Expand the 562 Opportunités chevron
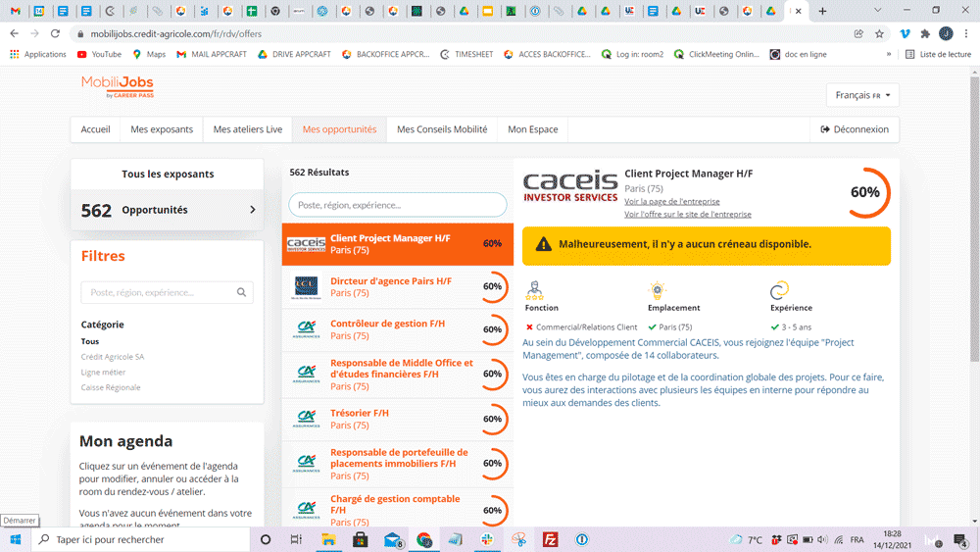The image size is (980, 552). pos(252,210)
